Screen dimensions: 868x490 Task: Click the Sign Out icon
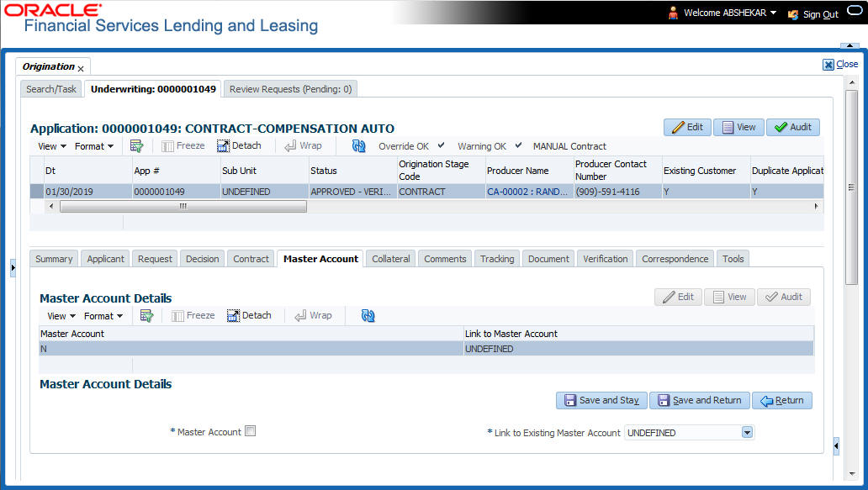point(793,14)
